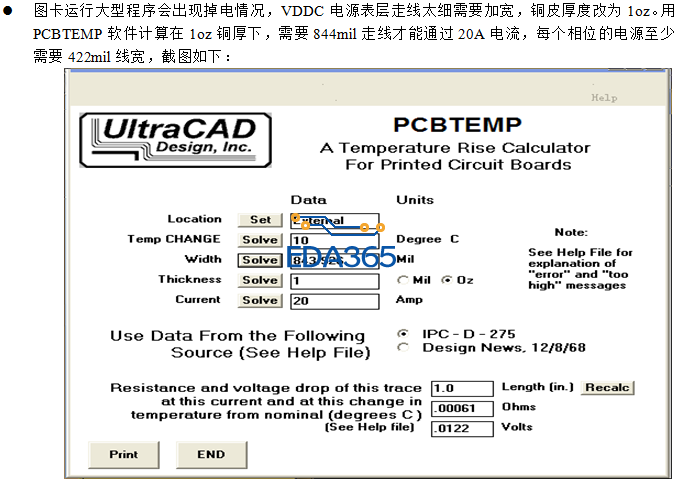This screenshot has width=685, height=480.
Task: Open the Help menu
Action: pyautogui.click(x=604, y=97)
